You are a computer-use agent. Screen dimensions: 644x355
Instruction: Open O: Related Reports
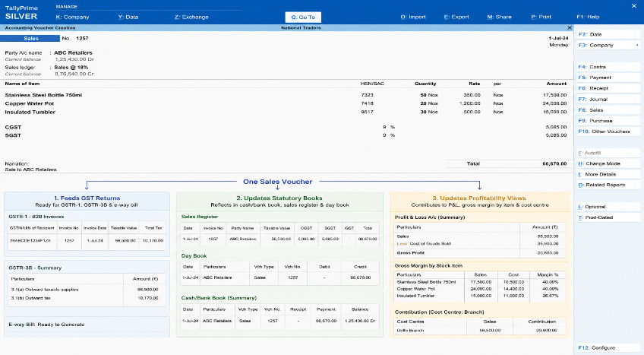pos(607,185)
